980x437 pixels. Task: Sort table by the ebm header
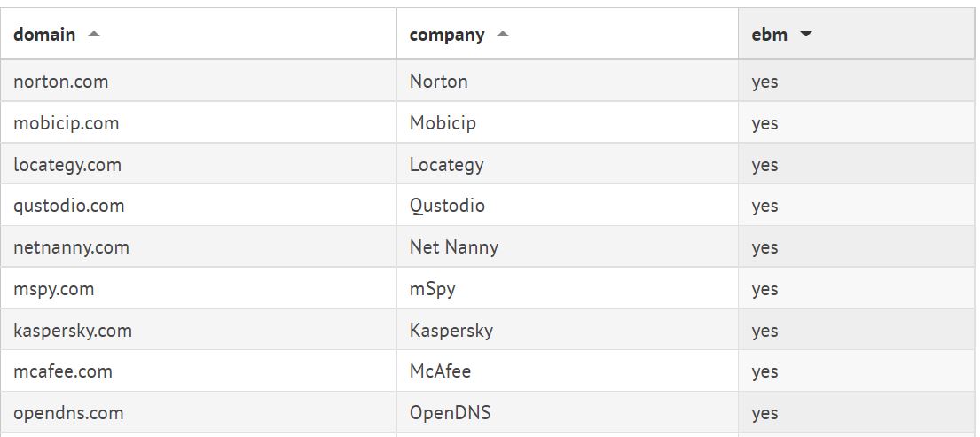769,35
